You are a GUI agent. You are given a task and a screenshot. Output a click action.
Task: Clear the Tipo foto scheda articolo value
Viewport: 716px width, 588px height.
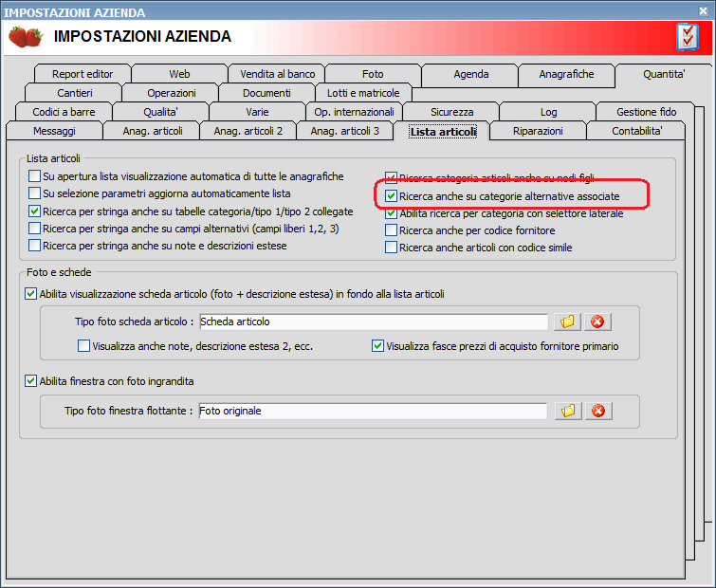pyautogui.click(x=597, y=322)
